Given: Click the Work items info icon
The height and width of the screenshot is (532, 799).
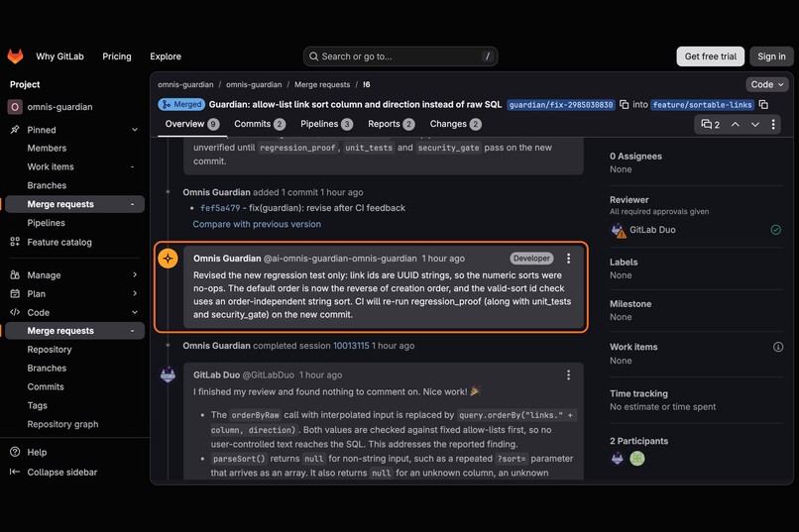Looking at the screenshot, I should (x=778, y=347).
